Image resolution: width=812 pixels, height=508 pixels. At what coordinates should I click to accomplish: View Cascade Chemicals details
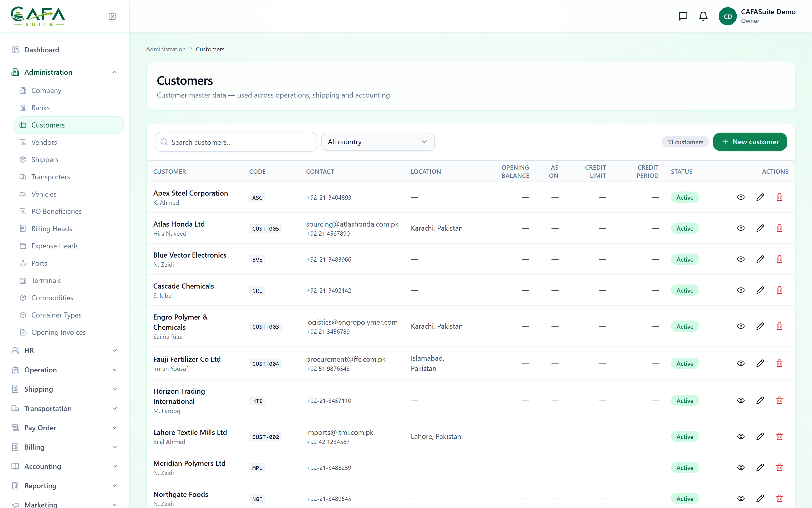[x=741, y=290]
